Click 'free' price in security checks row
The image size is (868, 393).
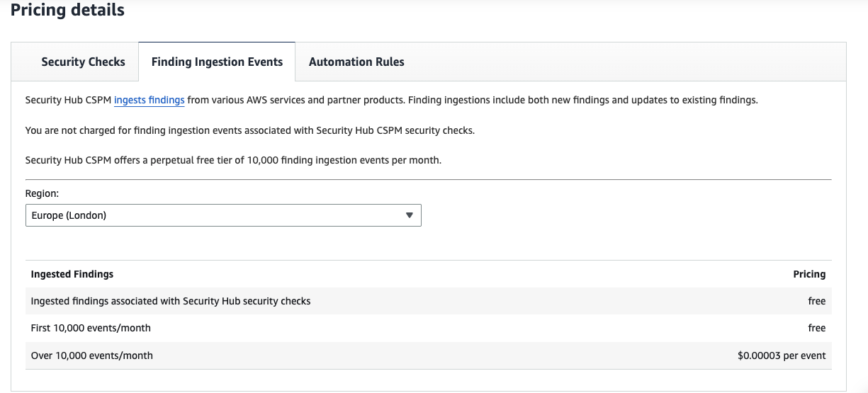[x=817, y=301]
